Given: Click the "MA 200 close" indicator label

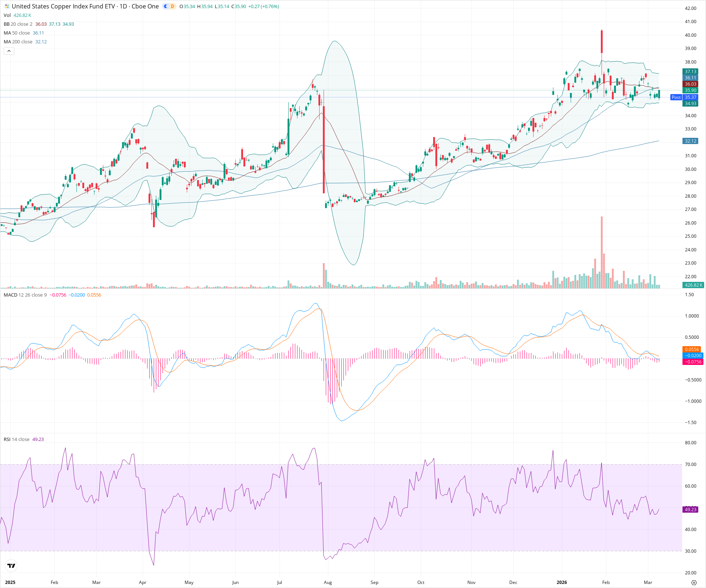Looking at the screenshot, I should [18, 42].
